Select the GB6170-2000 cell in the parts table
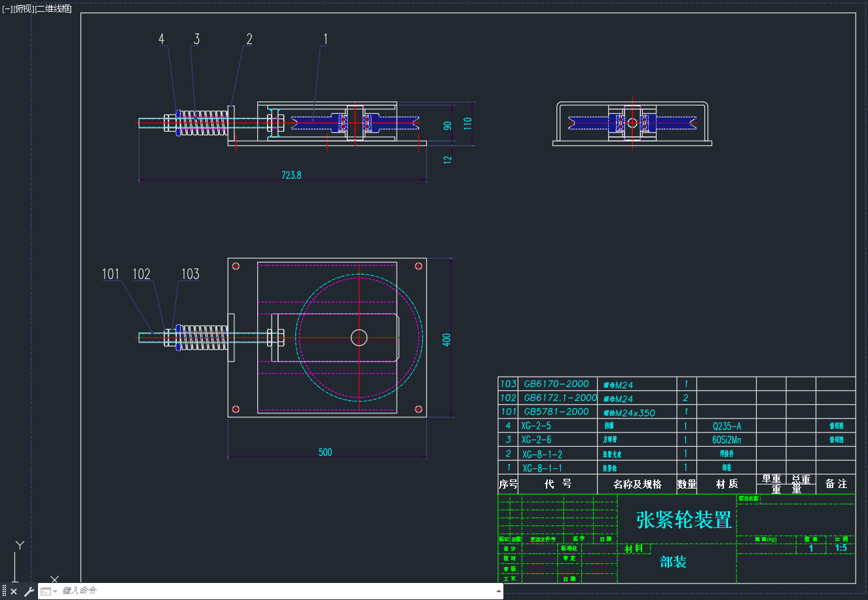The height and width of the screenshot is (600, 868). (556, 384)
